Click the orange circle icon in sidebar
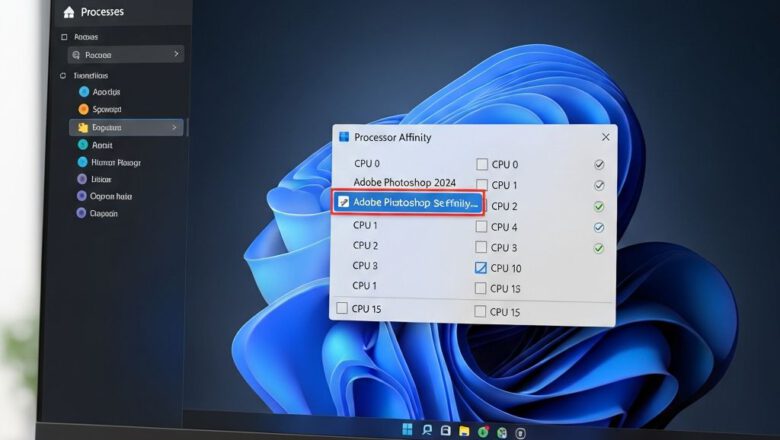The width and height of the screenshot is (780, 440). pos(84,109)
